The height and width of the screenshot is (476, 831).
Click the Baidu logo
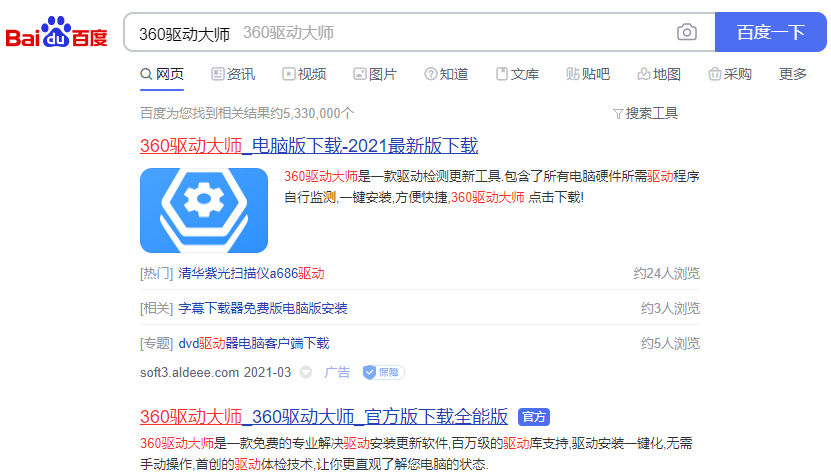[x=57, y=32]
